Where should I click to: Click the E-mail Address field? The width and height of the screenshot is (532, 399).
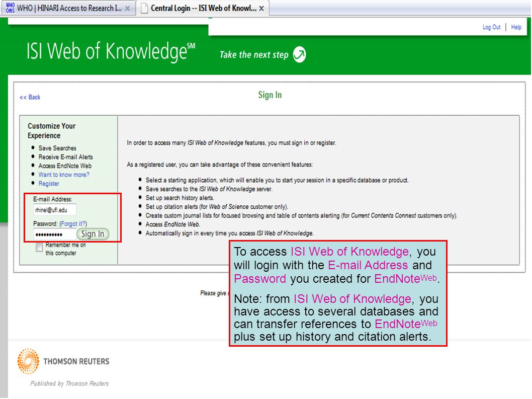[55, 210]
